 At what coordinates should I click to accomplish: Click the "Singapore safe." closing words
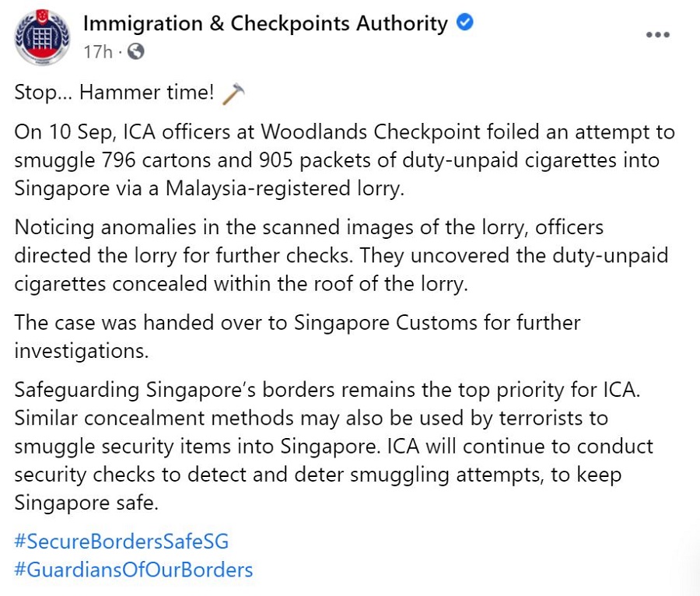coord(86,502)
